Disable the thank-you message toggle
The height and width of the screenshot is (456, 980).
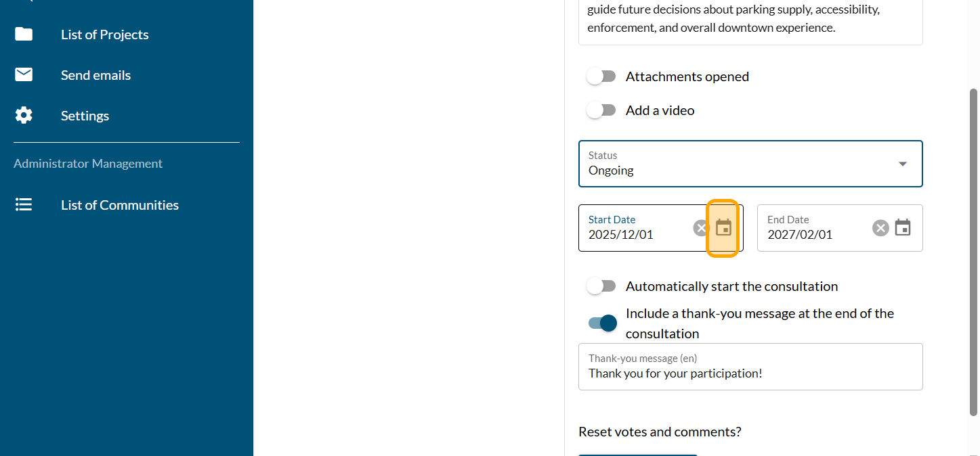click(602, 323)
